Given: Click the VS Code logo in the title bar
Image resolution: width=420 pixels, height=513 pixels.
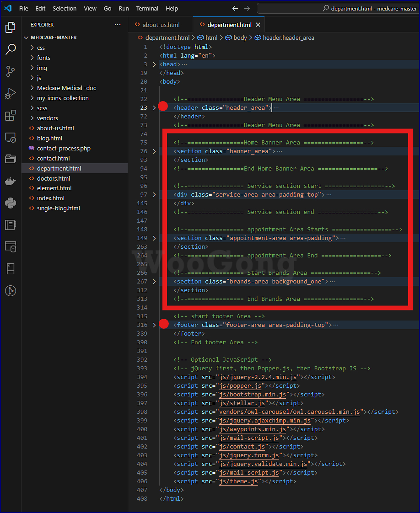Looking at the screenshot, I should (x=8, y=8).
